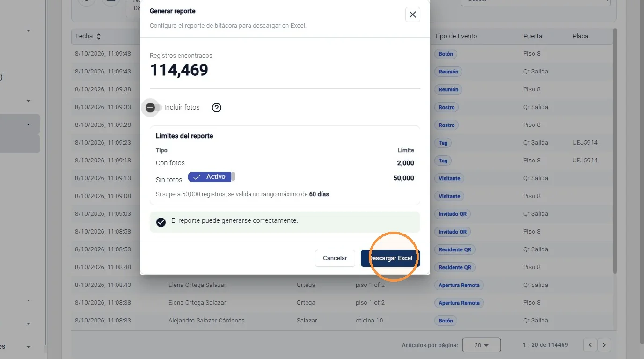Image resolution: width=644 pixels, height=359 pixels.
Task: Click the Placa column header
Action: [580, 36]
